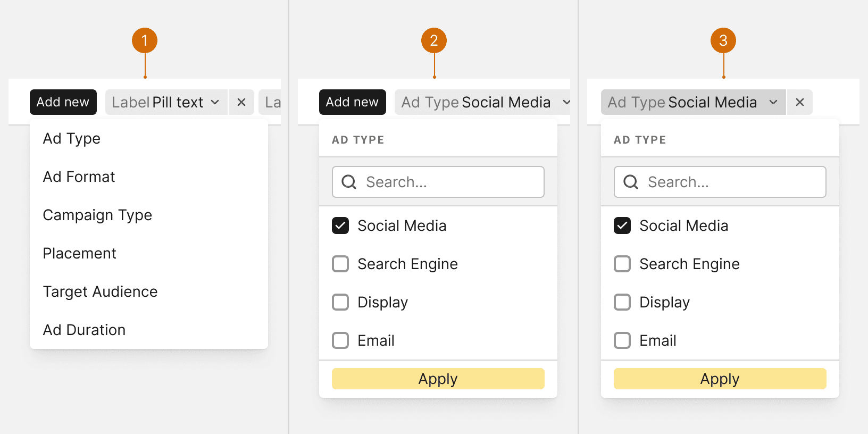The height and width of the screenshot is (434, 868).
Task: Expand the Label Pill text chevron
Action: click(215, 102)
